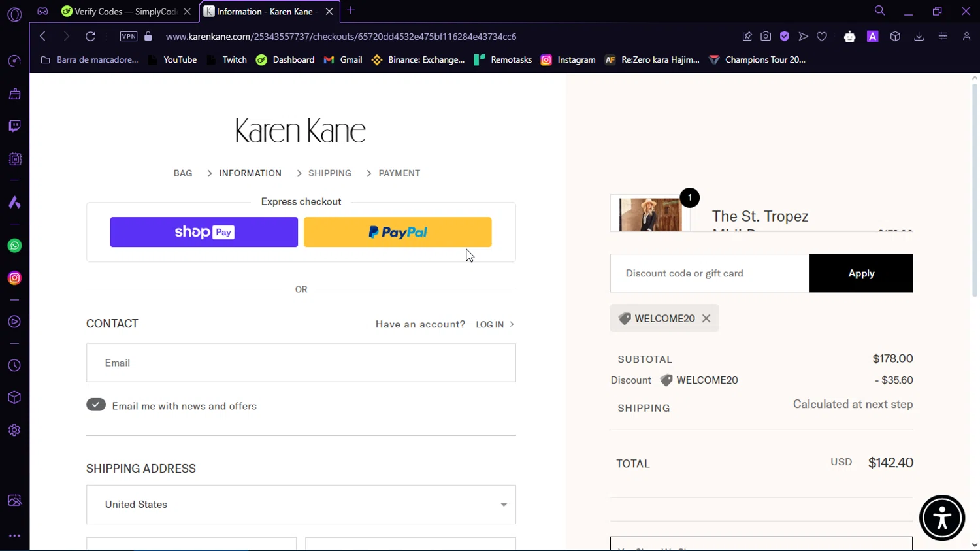
Task: Open Barra de marcadores folder
Action: [90, 59]
